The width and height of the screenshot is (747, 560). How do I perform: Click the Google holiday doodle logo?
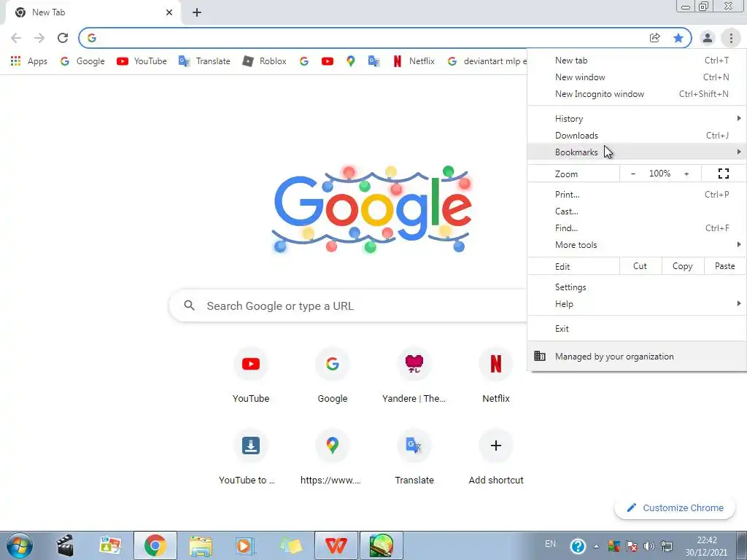[373, 209]
